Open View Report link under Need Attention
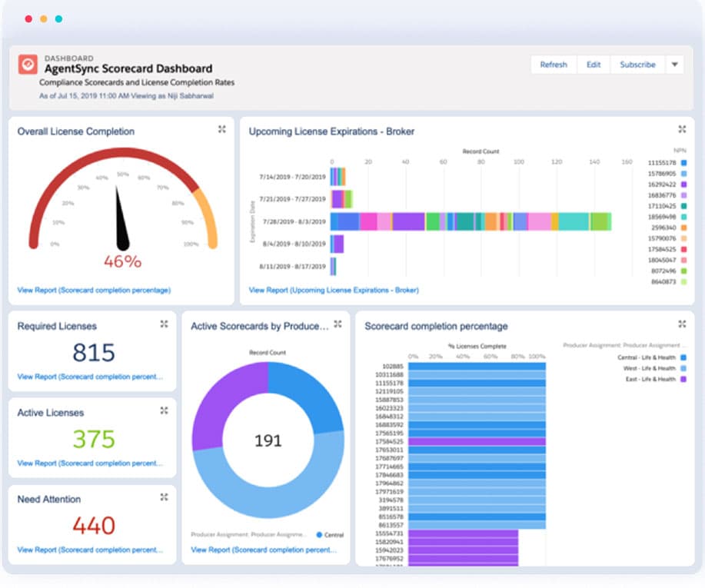 [x=90, y=550]
